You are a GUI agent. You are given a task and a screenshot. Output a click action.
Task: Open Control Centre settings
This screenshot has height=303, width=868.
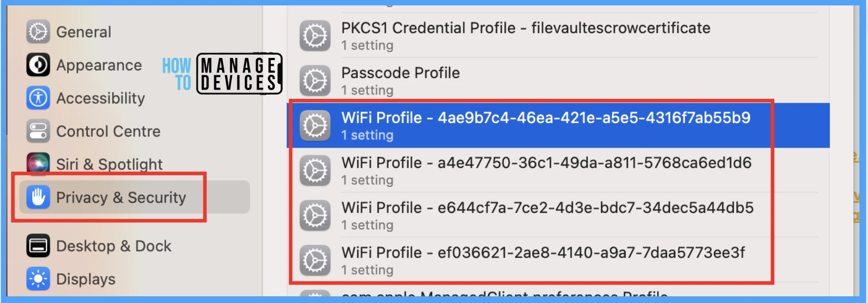(x=108, y=131)
